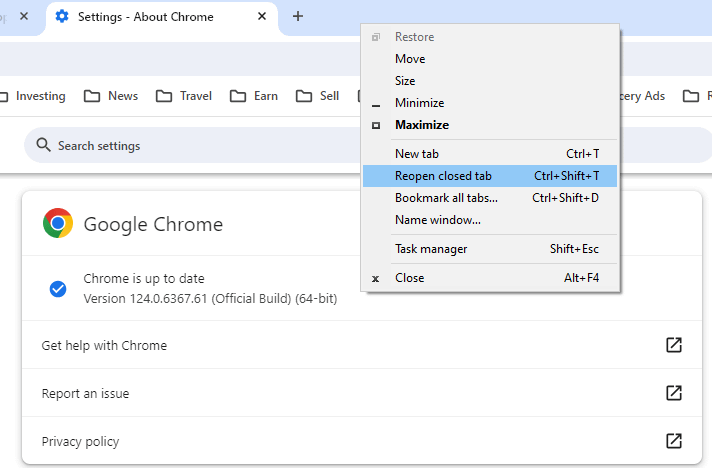712x468 pixels.
Task: Select Minimize in the context menu
Action: 490,103
